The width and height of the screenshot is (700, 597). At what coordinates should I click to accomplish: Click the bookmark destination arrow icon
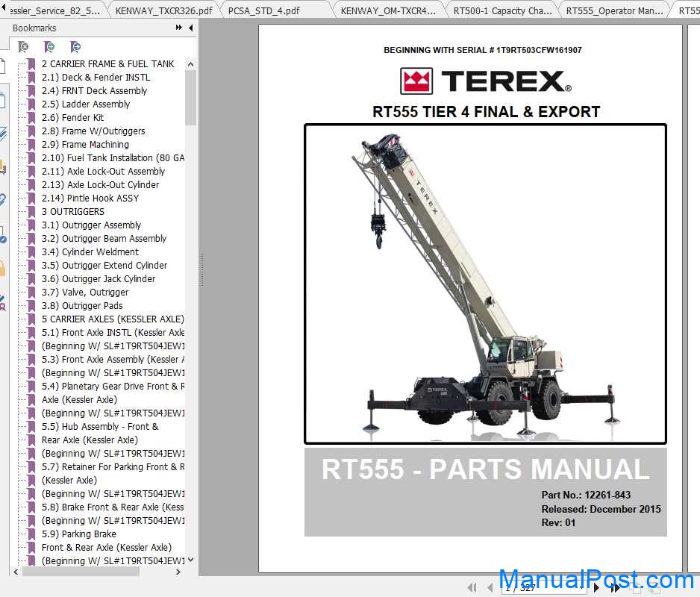75,46
